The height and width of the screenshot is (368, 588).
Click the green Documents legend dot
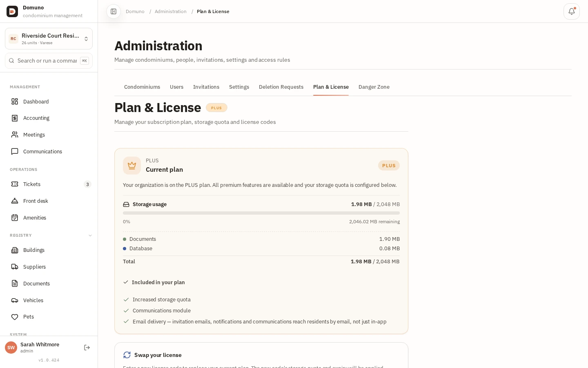[x=125, y=239]
